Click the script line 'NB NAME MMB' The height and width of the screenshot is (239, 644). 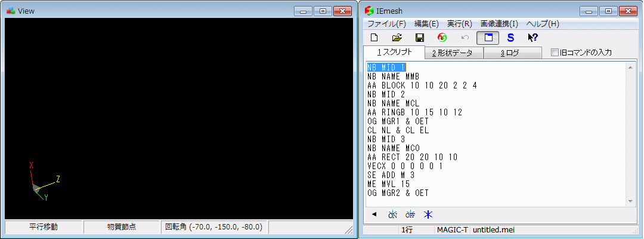393,76
